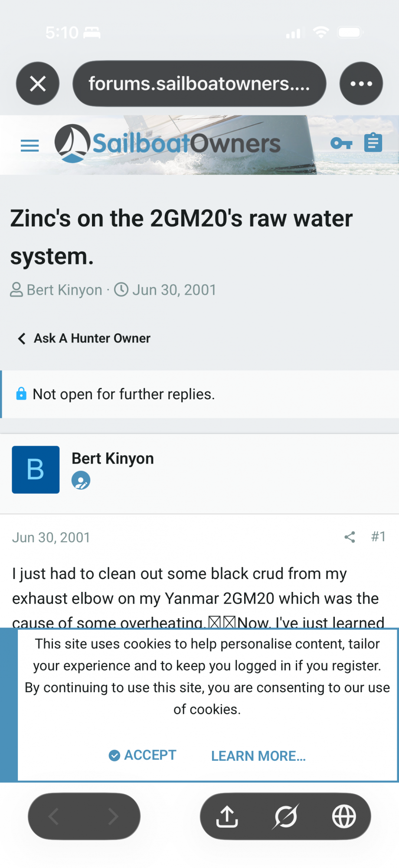Open the Learn More cookie link
This screenshot has width=399, height=868.
pyautogui.click(x=258, y=756)
